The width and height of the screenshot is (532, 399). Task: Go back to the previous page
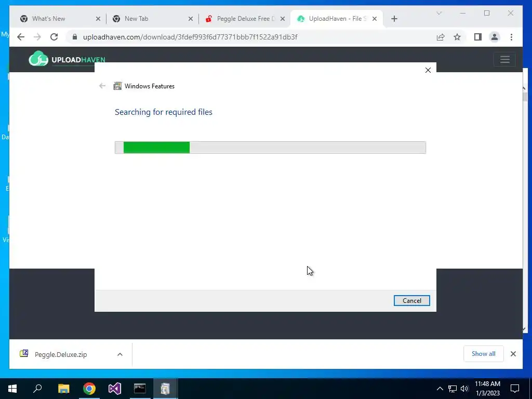click(21, 37)
